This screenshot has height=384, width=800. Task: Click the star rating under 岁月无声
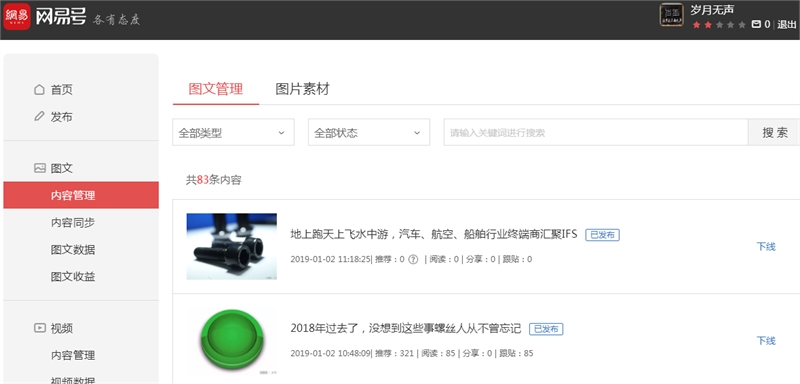coord(718,24)
